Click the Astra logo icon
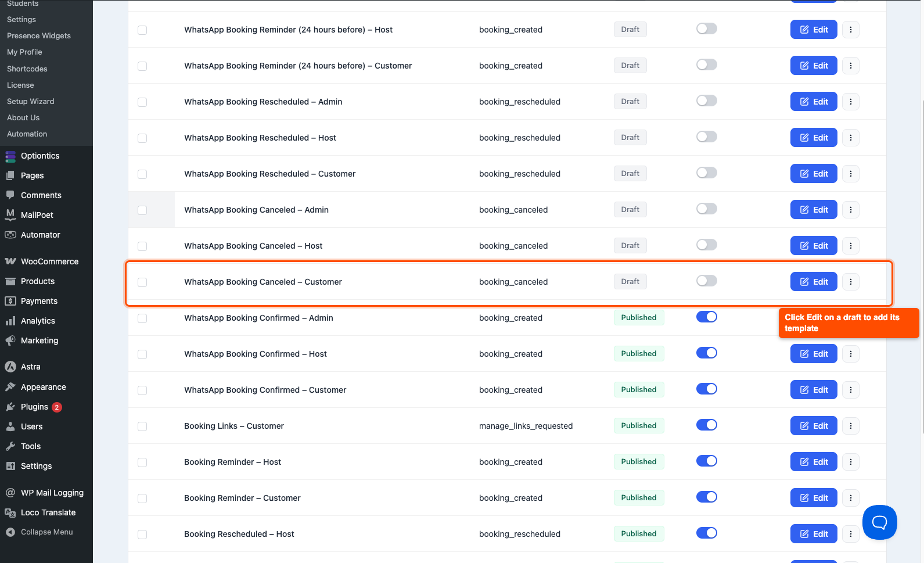This screenshot has height=563, width=924. (x=10, y=367)
